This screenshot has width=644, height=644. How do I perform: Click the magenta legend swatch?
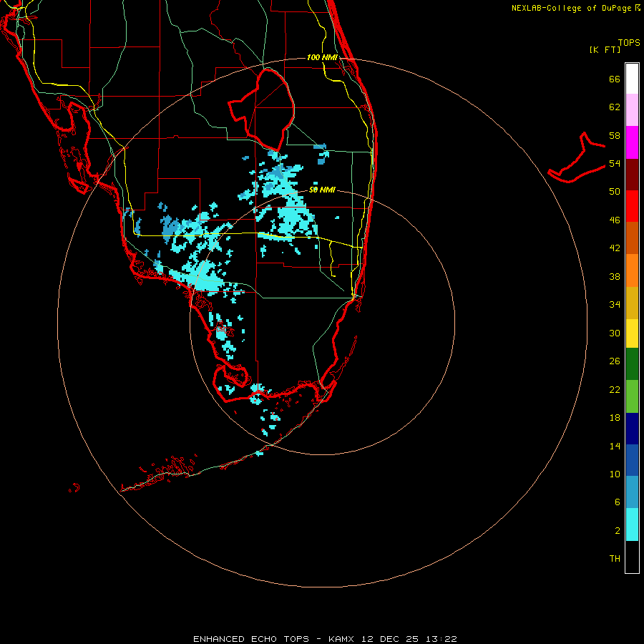(632, 142)
